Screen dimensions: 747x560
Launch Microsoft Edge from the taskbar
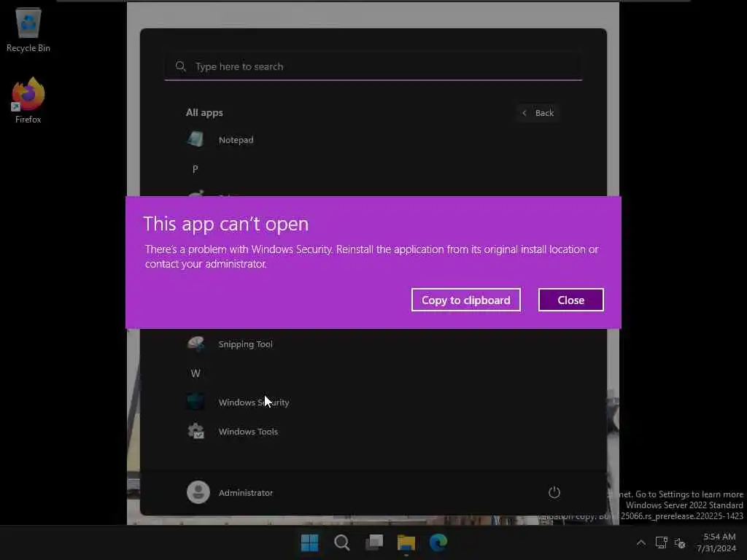click(x=438, y=542)
